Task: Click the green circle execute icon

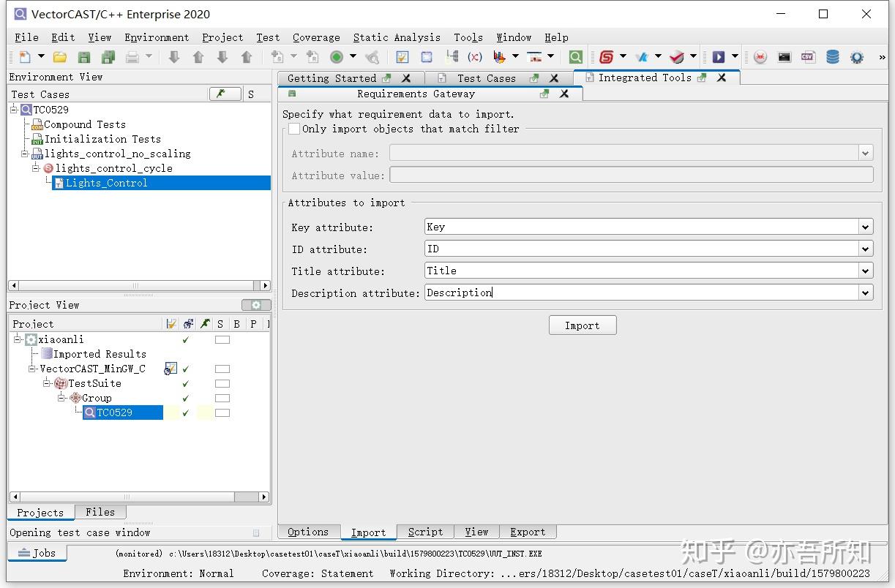Action: pyautogui.click(x=337, y=57)
